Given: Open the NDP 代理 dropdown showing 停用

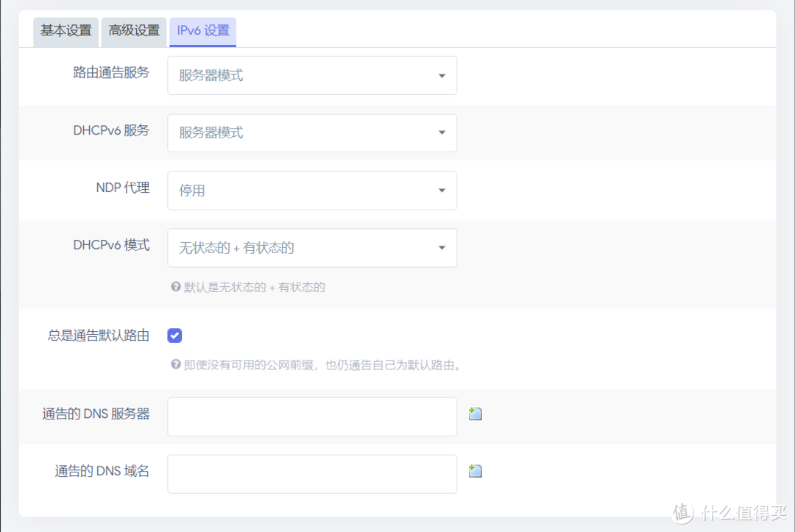Looking at the screenshot, I should pyautogui.click(x=312, y=190).
